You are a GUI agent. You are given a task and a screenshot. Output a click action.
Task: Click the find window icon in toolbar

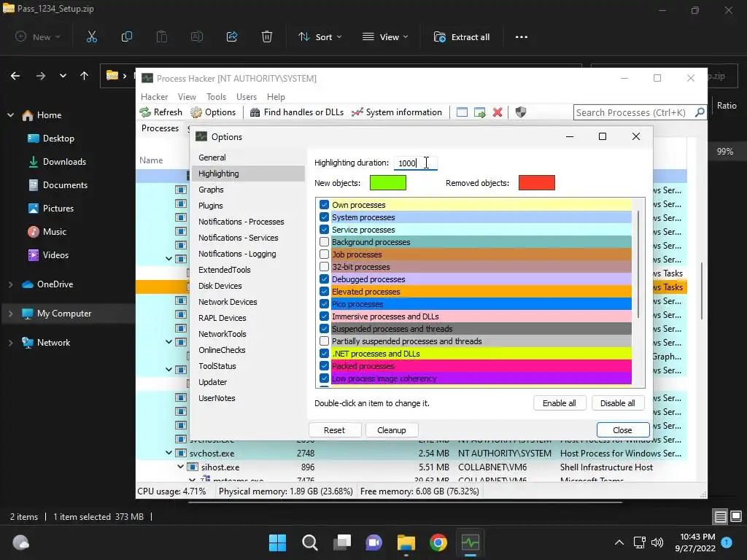tap(462, 112)
